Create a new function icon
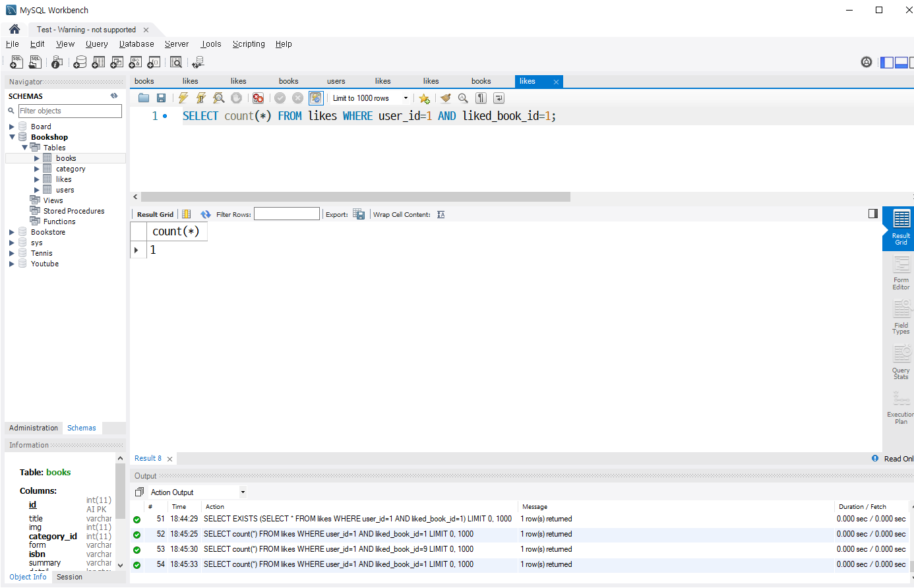The width and height of the screenshot is (914, 588). click(154, 62)
